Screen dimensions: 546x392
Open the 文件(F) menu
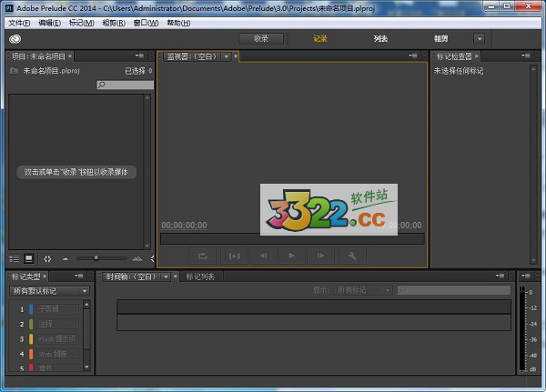click(19, 23)
